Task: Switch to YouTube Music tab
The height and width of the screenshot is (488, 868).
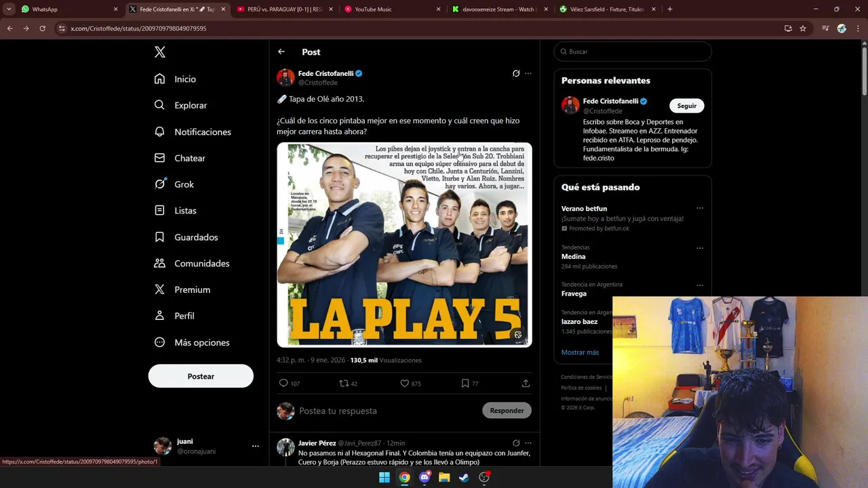Action: coord(392,9)
